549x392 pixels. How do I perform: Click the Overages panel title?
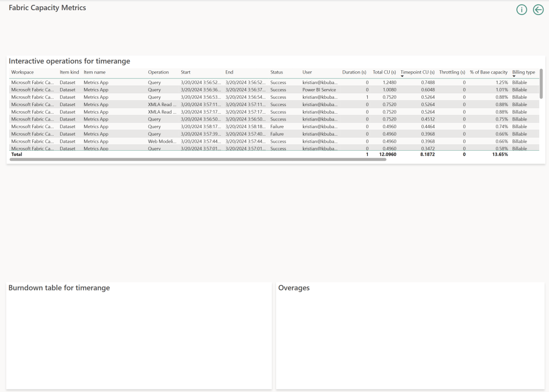click(x=294, y=288)
